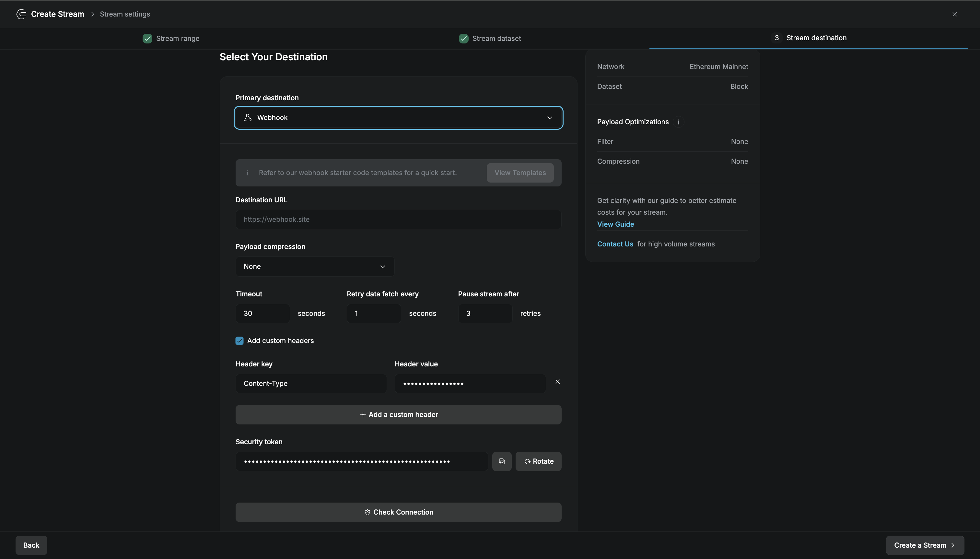Rotate the security token
Screen dimensions: 980x559
coord(538,461)
